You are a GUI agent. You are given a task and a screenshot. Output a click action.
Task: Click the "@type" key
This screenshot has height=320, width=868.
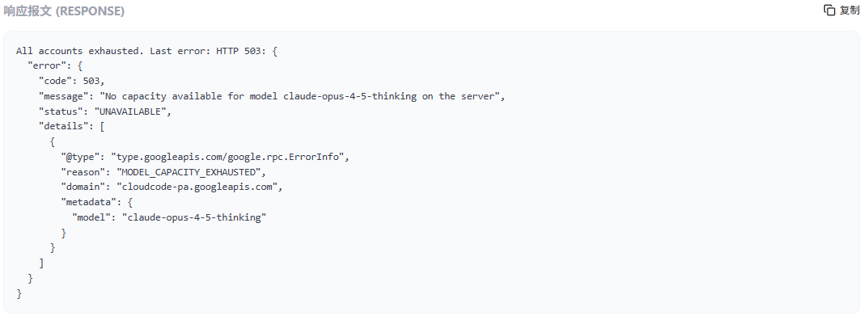(80, 157)
